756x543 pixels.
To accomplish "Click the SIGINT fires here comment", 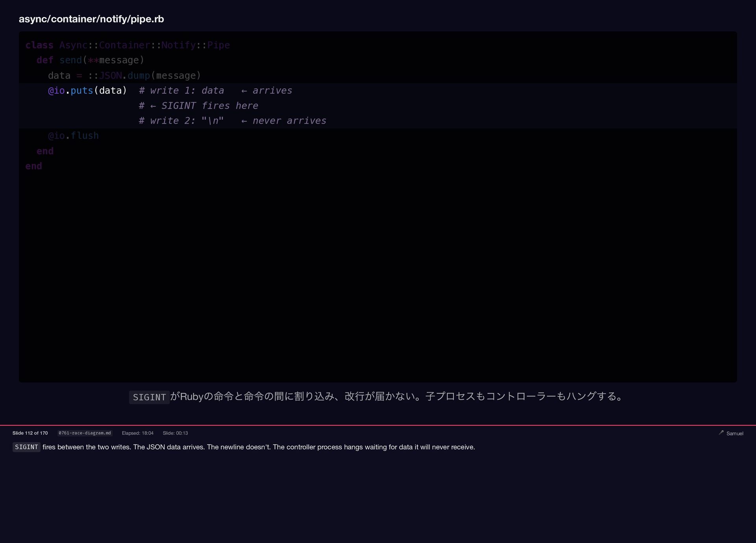I will (198, 106).
